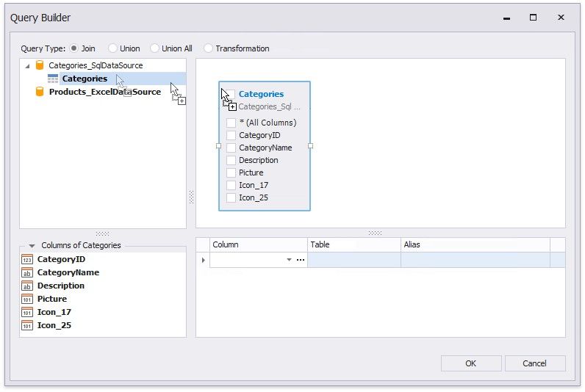Viewport: 585px width, 392px height.
Task: Click the CategoryName text type icon
Action: 27,272
